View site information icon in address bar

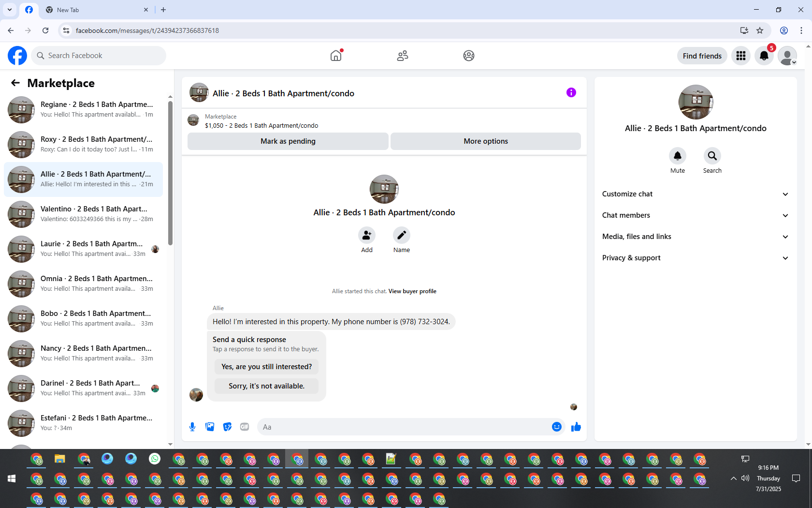67,30
